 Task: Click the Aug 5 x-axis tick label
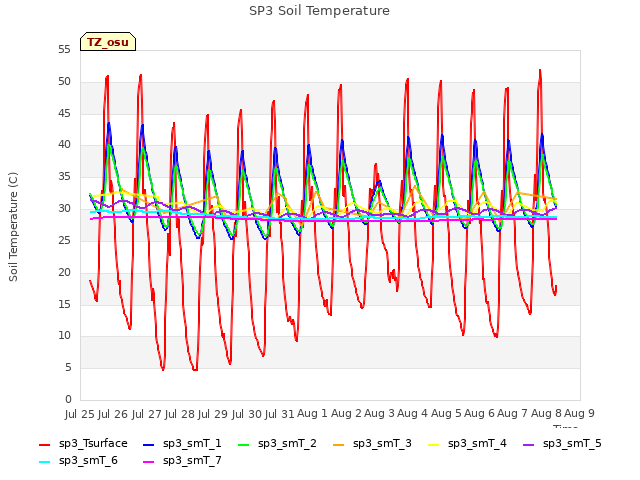click(x=446, y=414)
